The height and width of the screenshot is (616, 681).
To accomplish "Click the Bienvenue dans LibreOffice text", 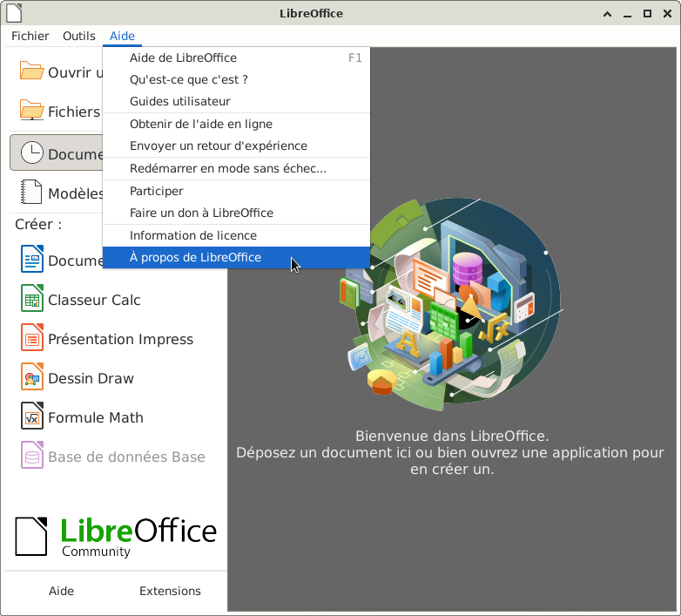I will pyautogui.click(x=452, y=436).
